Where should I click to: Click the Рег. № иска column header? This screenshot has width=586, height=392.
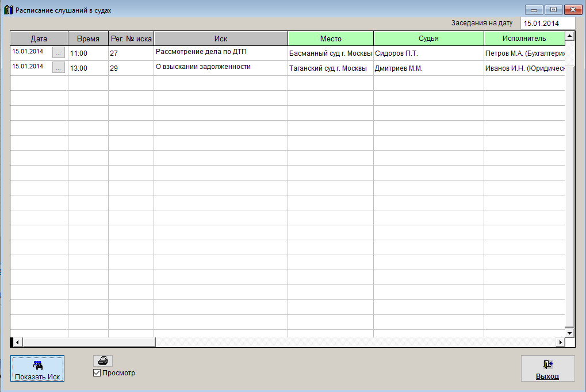131,39
